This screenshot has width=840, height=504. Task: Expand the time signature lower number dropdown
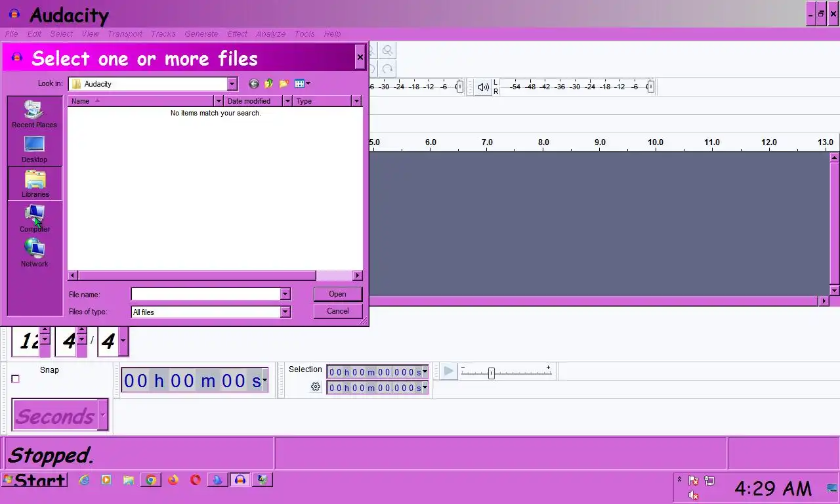tap(123, 341)
